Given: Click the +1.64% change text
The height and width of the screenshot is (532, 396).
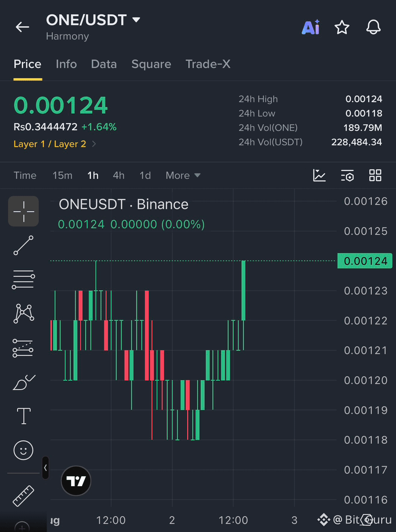Looking at the screenshot, I should pyautogui.click(x=99, y=127).
